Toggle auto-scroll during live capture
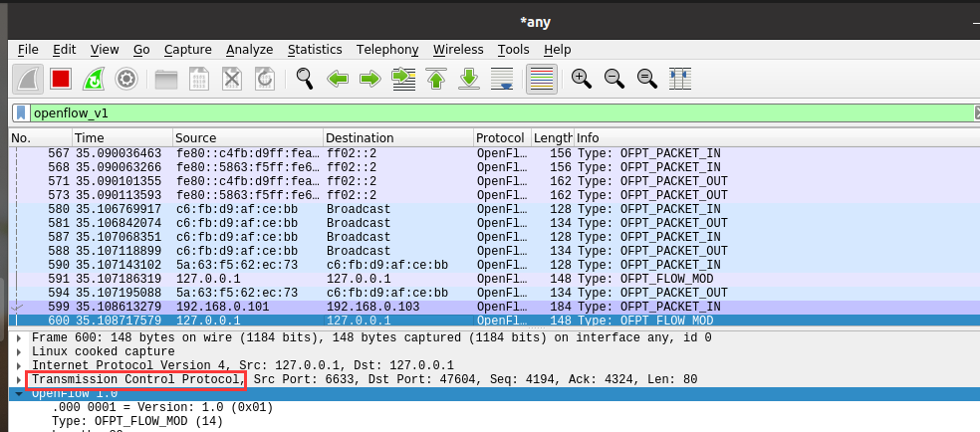Image resolution: width=980 pixels, height=432 pixels. click(x=503, y=79)
